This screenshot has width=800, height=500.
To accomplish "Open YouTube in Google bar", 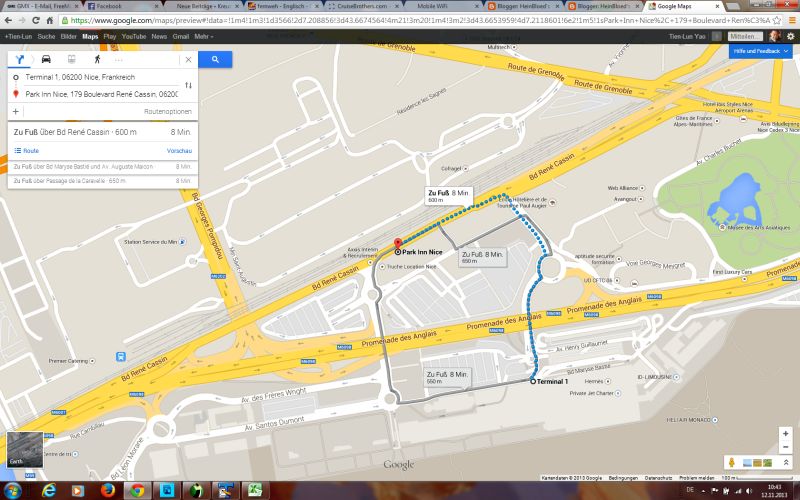I will 134,37.
